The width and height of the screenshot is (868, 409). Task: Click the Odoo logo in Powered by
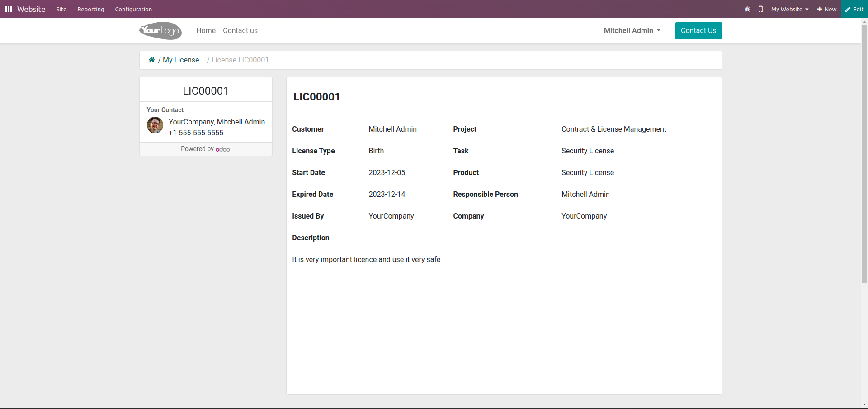[223, 149]
